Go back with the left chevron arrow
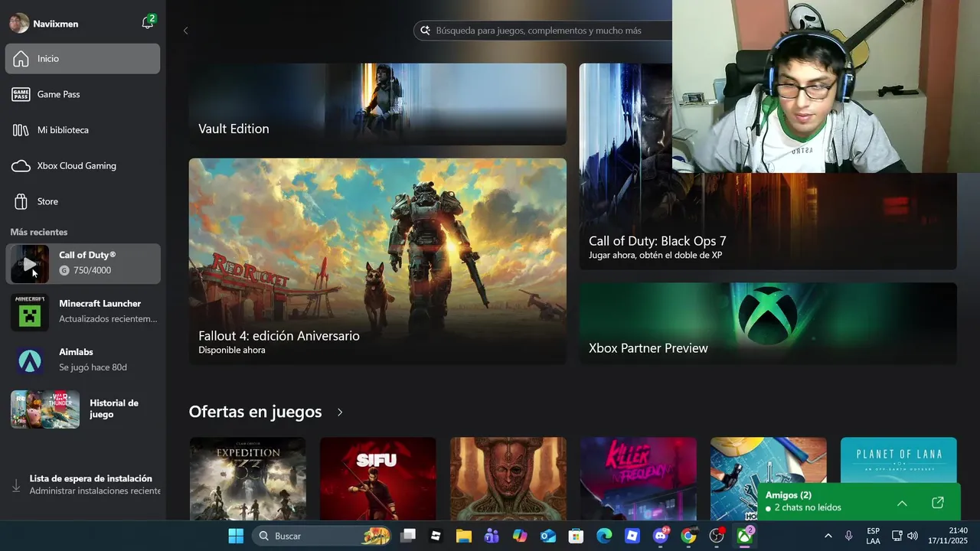The height and width of the screenshot is (551, 980). coord(185,31)
